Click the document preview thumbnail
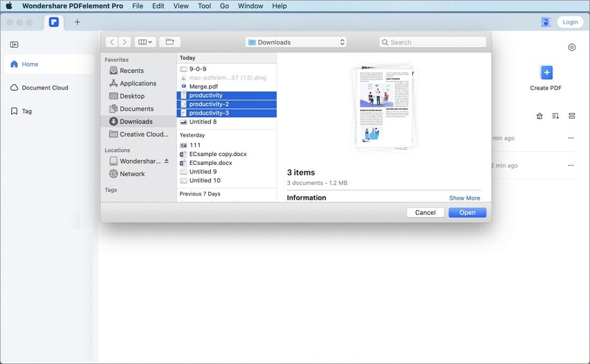 (384, 107)
